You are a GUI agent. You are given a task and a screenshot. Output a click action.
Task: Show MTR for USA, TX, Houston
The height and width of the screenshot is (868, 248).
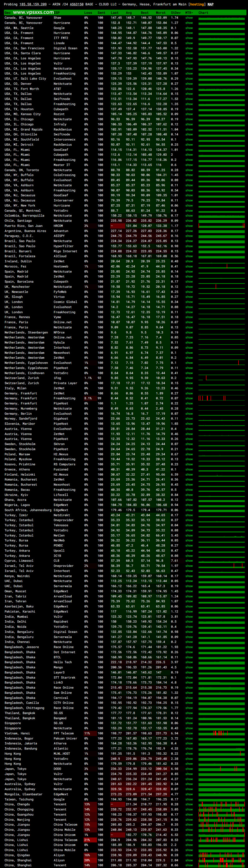pyautogui.click(x=189, y=109)
